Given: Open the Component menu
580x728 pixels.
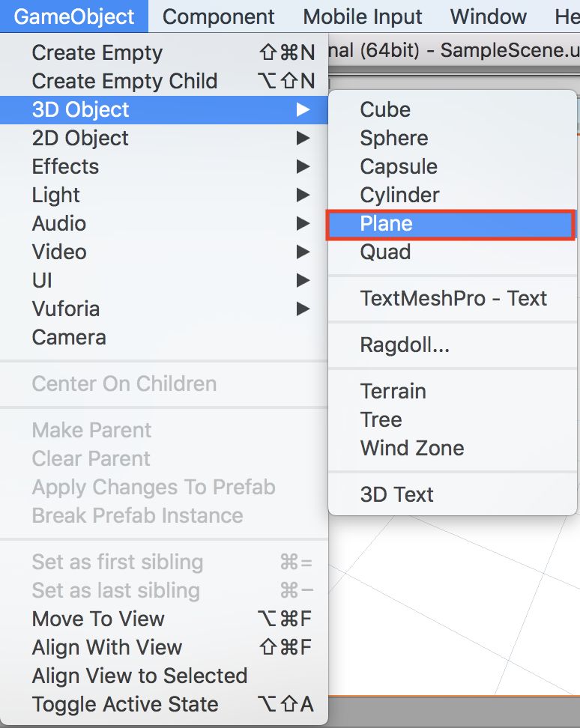Looking at the screenshot, I should point(219,16).
